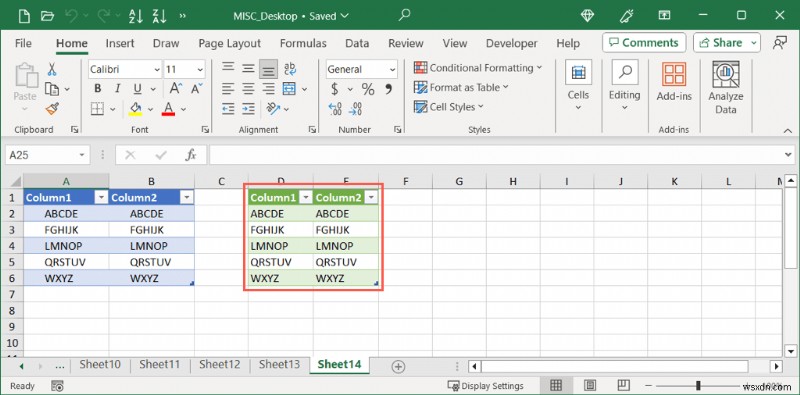Add a new sheet with plus button

(398, 366)
